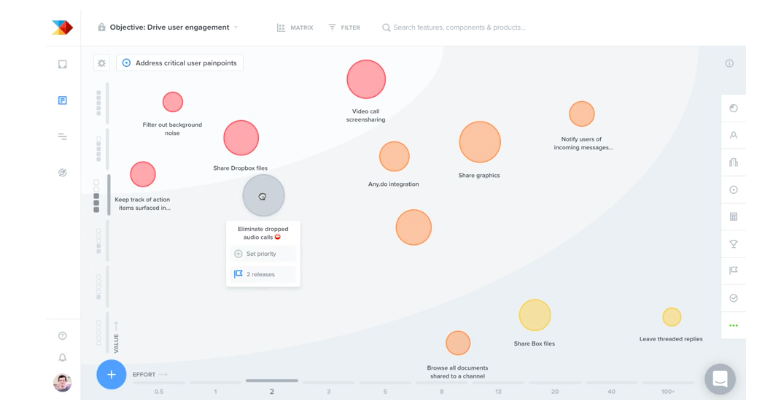Click the productboard logo
Screen dimensions: 770x400
coord(62,27)
